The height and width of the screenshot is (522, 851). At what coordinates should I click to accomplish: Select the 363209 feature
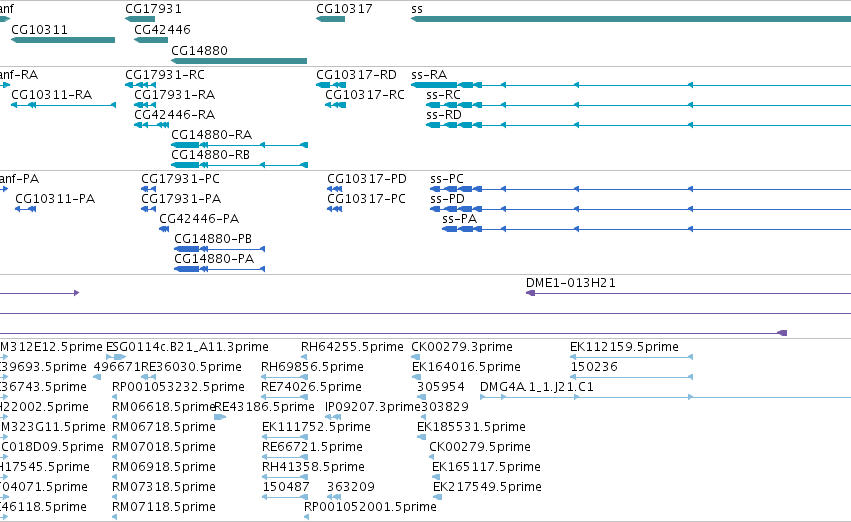(x=334, y=496)
